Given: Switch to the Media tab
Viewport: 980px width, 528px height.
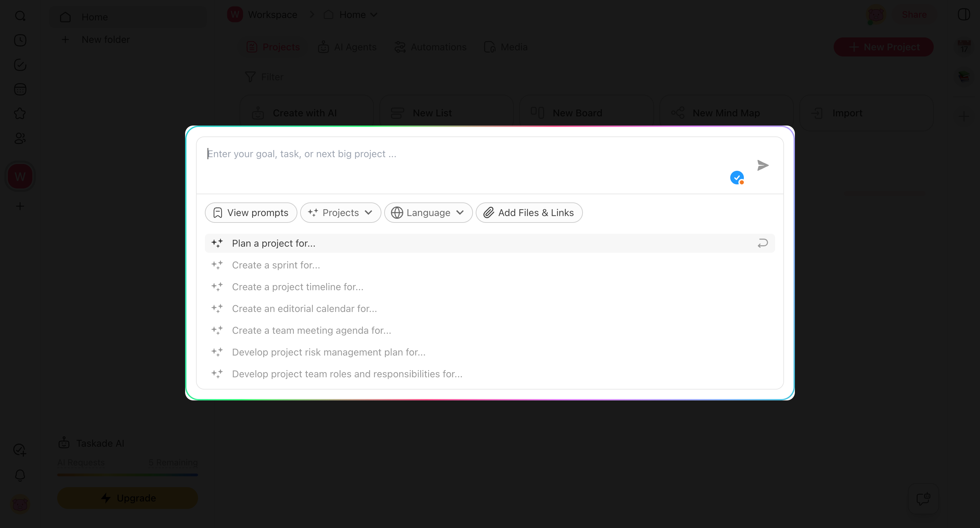Looking at the screenshot, I should click(506, 47).
